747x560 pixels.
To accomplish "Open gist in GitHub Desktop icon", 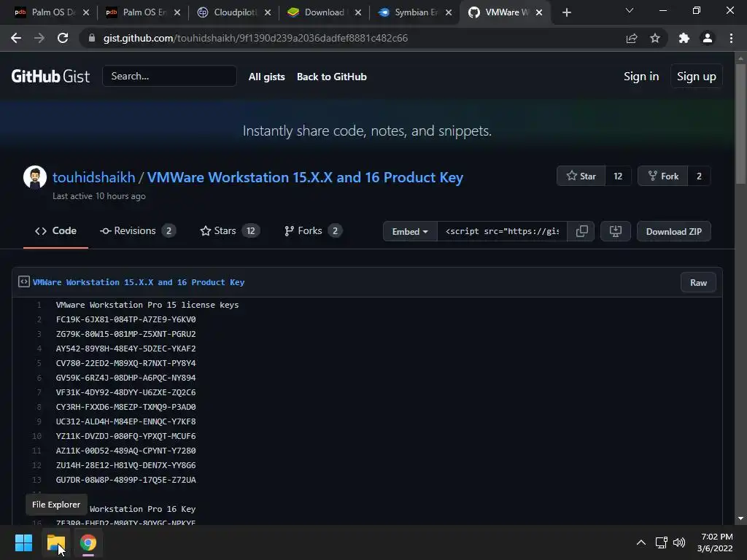I will tap(616, 231).
